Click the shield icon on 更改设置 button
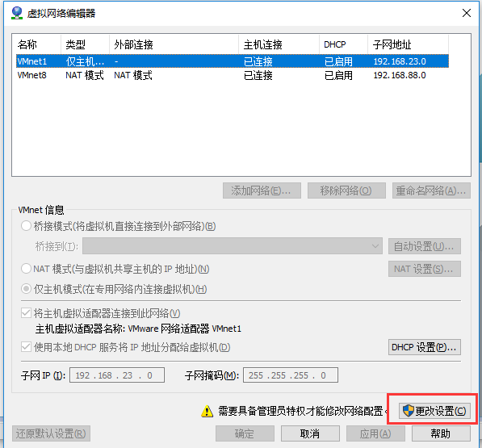Image resolution: width=482 pixels, height=448 pixels. tap(409, 411)
